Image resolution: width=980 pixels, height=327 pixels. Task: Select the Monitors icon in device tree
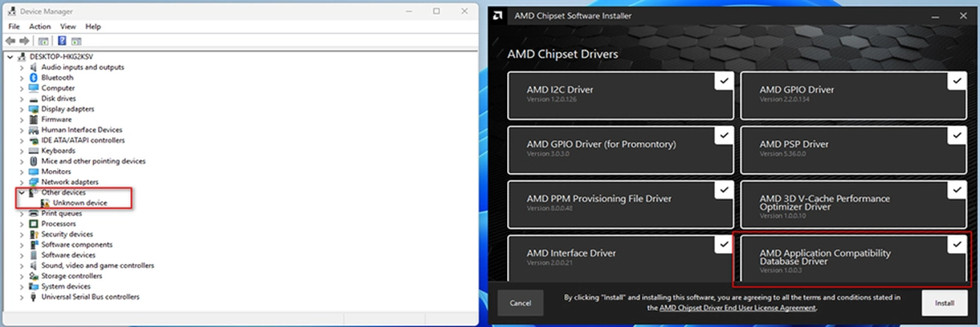(33, 172)
